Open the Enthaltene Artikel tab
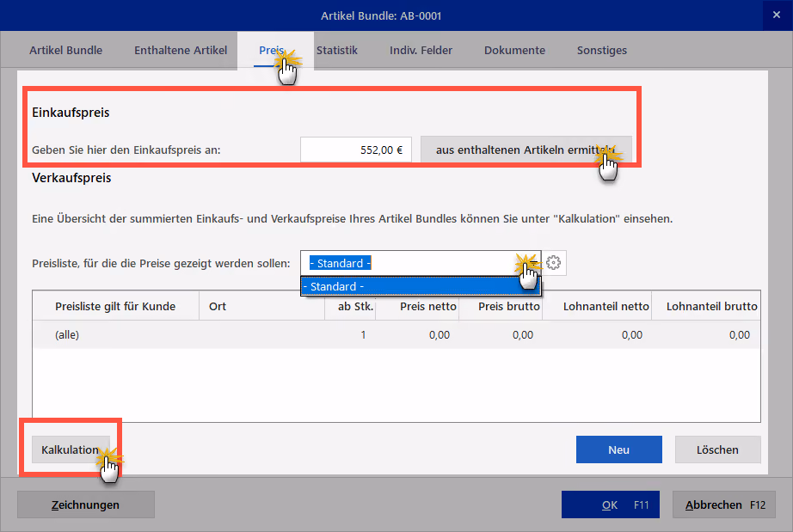The width and height of the screenshot is (793, 532). pos(181,50)
